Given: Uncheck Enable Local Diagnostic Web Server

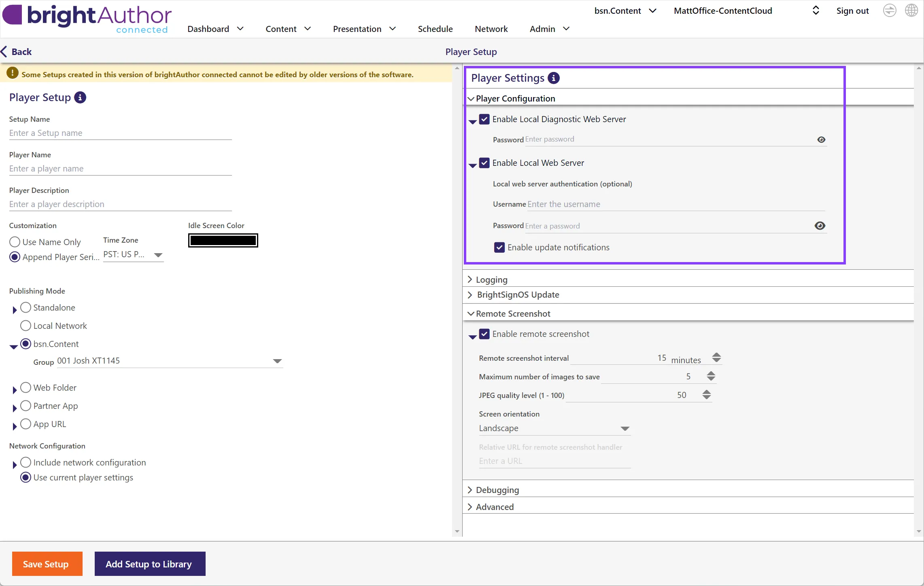Looking at the screenshot, I should tap(484, 119).
